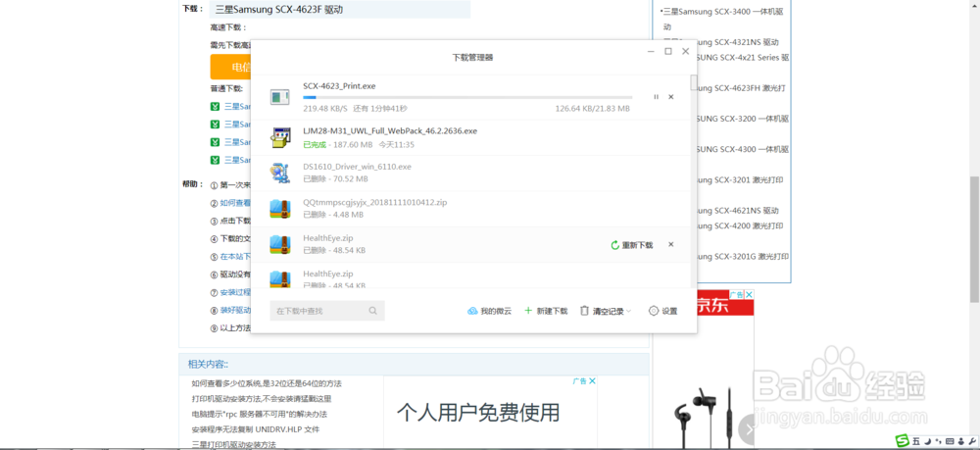
Task: Click the highlighted HealthEye.zip archive icon
Action: click(279, 244)
